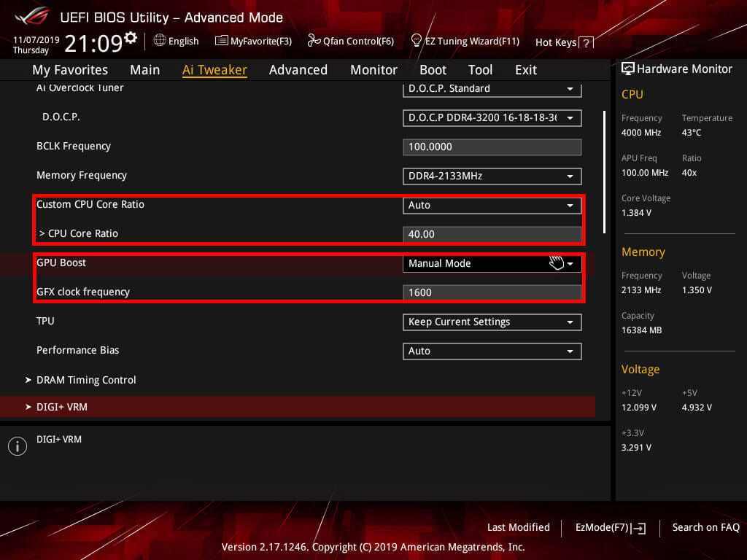View Last Modified settings
Screen dimensions: 747x560
point(519,527)
